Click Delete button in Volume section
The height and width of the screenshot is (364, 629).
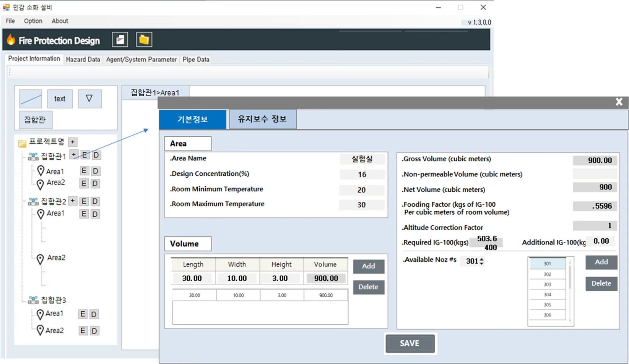[x=368, y=287]
